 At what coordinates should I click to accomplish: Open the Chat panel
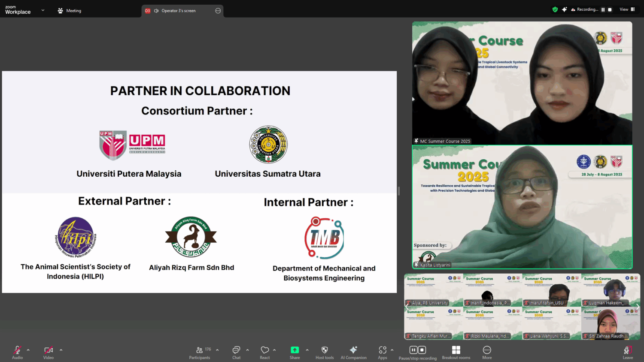tap(236, 350)
